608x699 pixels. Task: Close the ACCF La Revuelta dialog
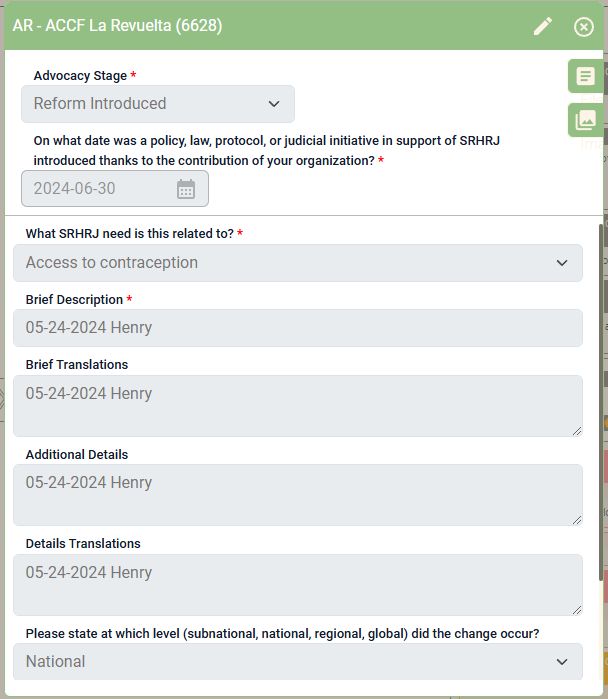tap(583, 27)
